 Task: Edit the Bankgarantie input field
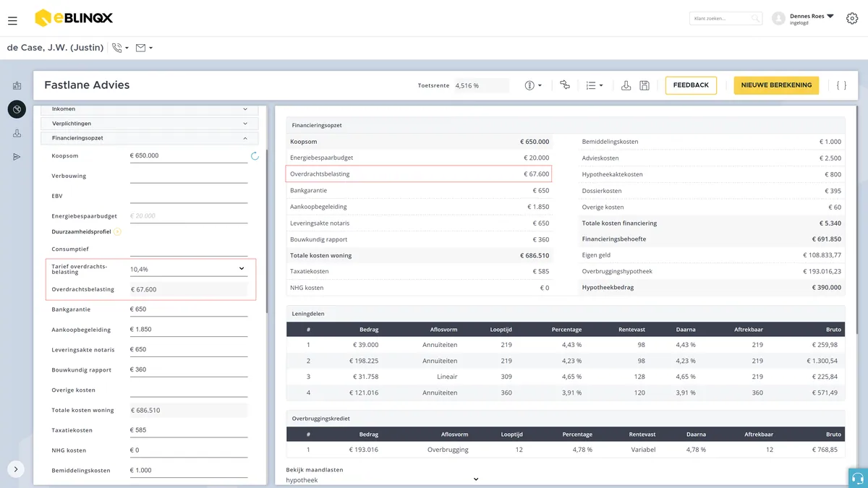click(189, 309)
